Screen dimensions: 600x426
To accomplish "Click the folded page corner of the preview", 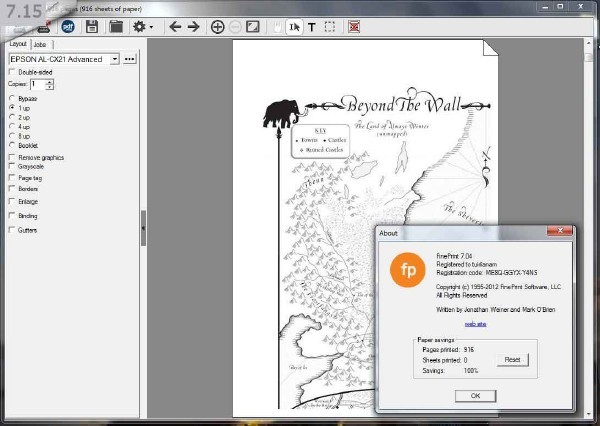I will coord(491,48).
